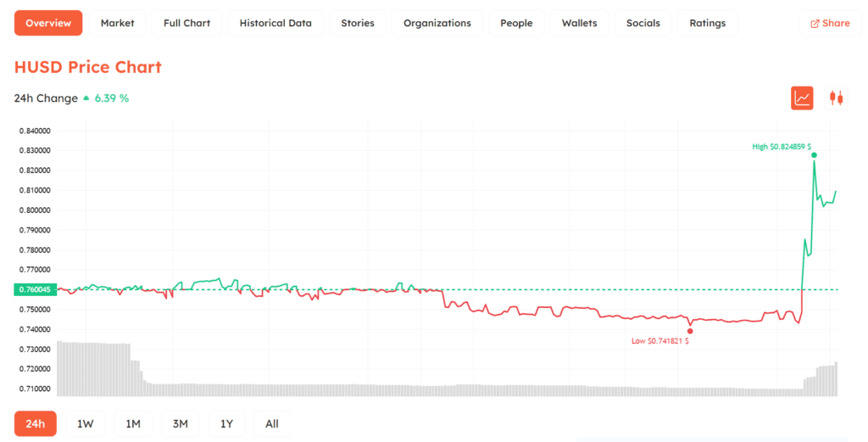Viewport: 868px width, 442px height.
Task: View the People tab
Action: [x=516, y=23]
